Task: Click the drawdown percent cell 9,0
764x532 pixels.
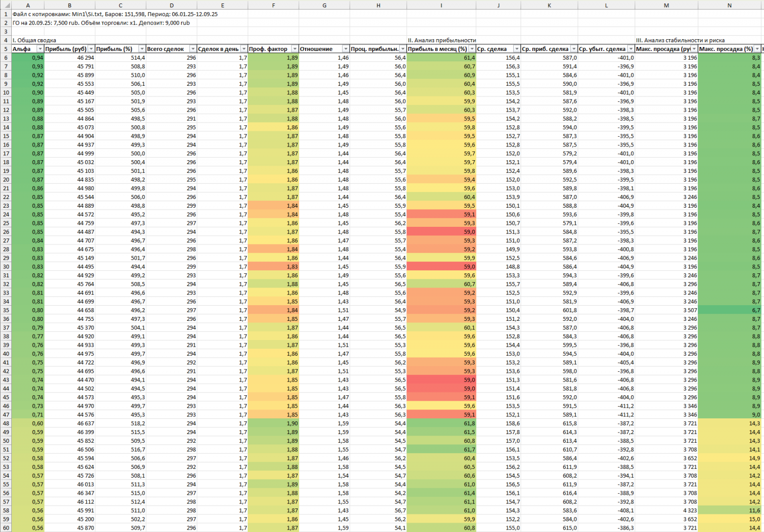Action: pos(729,414)
